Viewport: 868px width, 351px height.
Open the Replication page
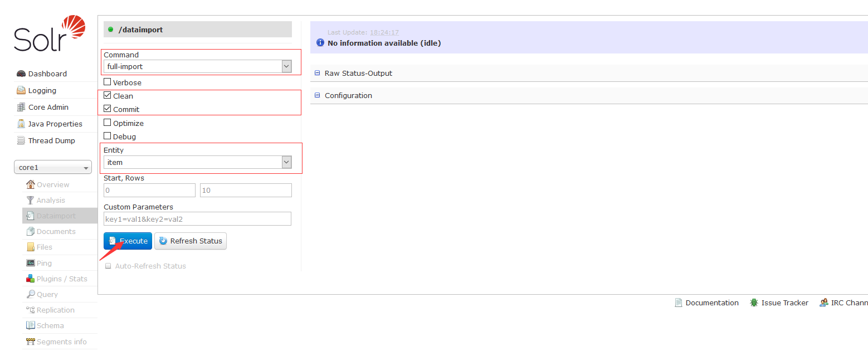point(56,310)
